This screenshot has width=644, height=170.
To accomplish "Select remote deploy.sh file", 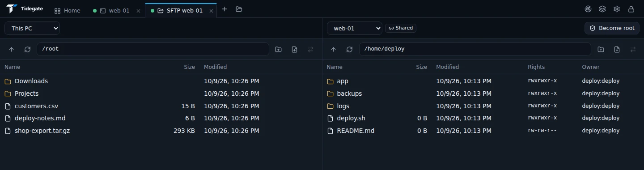I will (x=483, y=118).
